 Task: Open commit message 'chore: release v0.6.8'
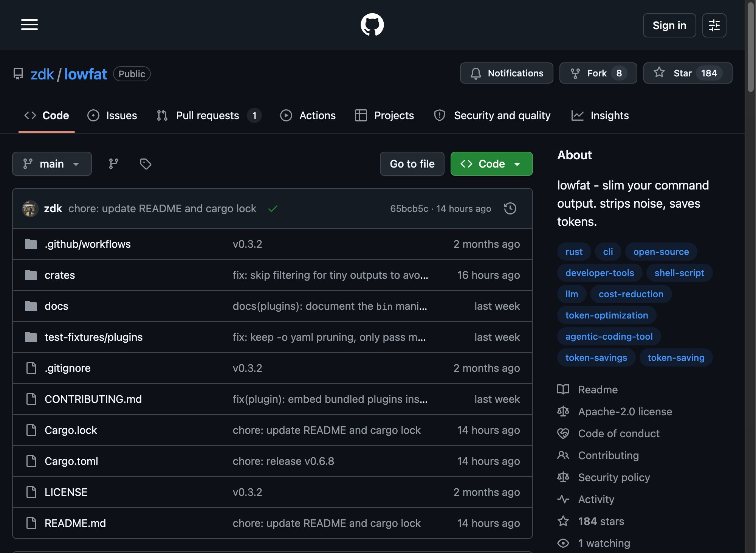(283, 461)
